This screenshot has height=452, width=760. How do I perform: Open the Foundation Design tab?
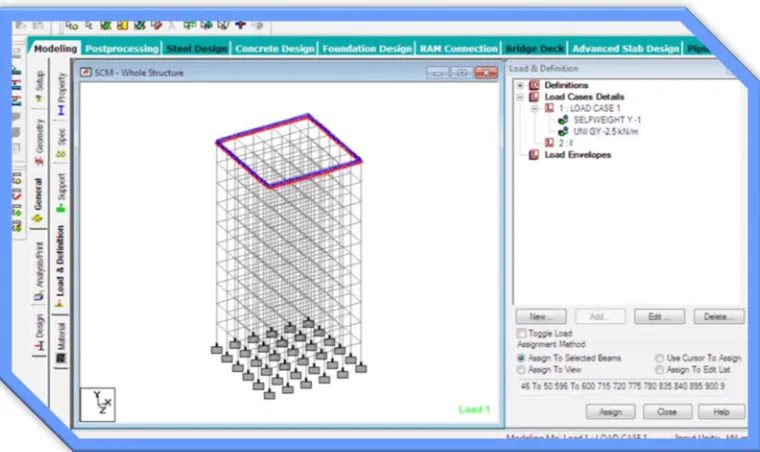point(367,48)
